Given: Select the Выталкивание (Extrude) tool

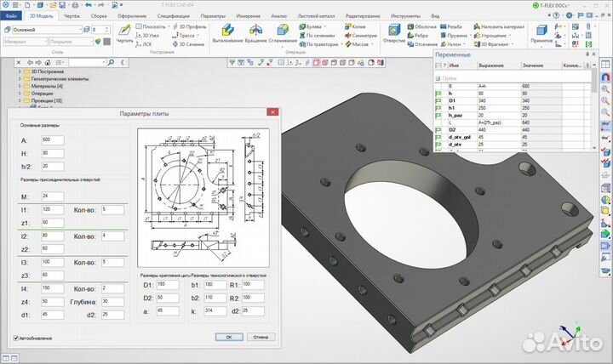Looking at the screenshot, I should [227, 32].
